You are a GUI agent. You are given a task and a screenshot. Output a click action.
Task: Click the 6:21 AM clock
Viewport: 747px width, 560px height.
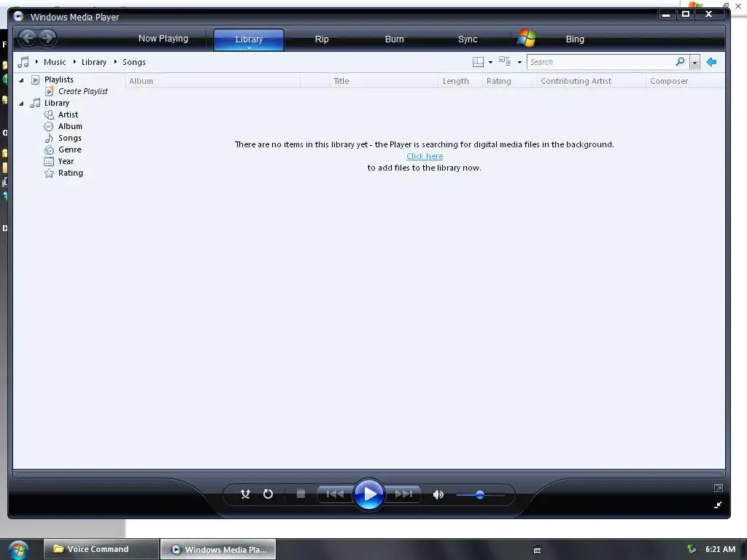[x=720, y=549]
